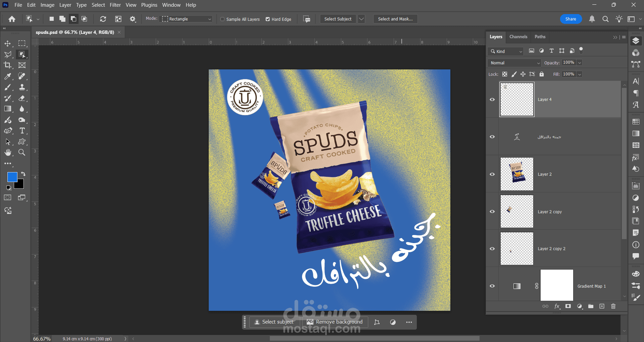The image size is (644, 342).
Task: Hide the Gradient Map 1 layer
Action: pos(492,286)
